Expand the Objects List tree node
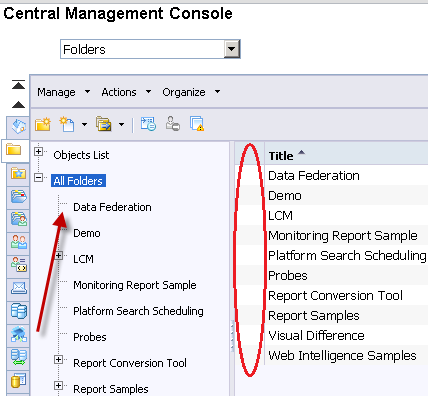 click(39, 152)
